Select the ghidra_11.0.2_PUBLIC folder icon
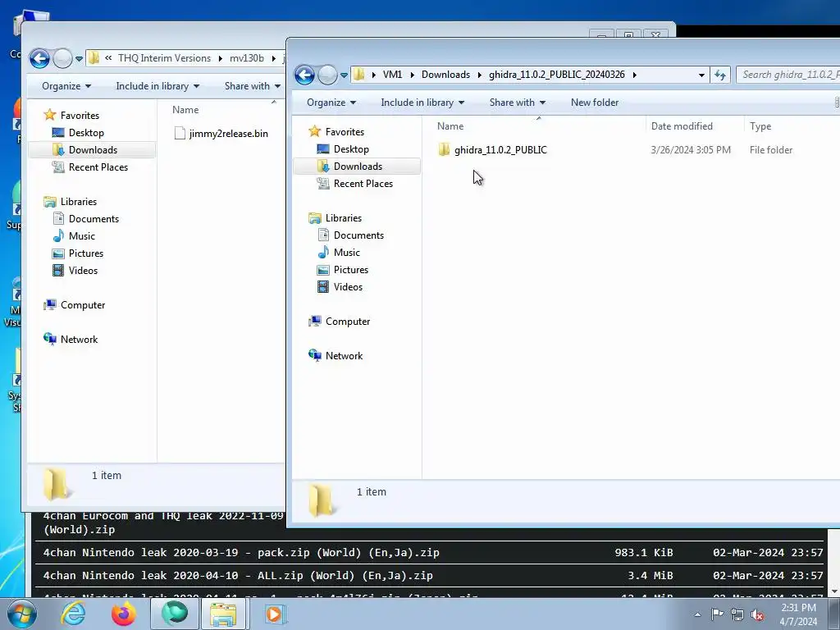The width and height of the screenshot is (840, 630). (x=444, y=149)
